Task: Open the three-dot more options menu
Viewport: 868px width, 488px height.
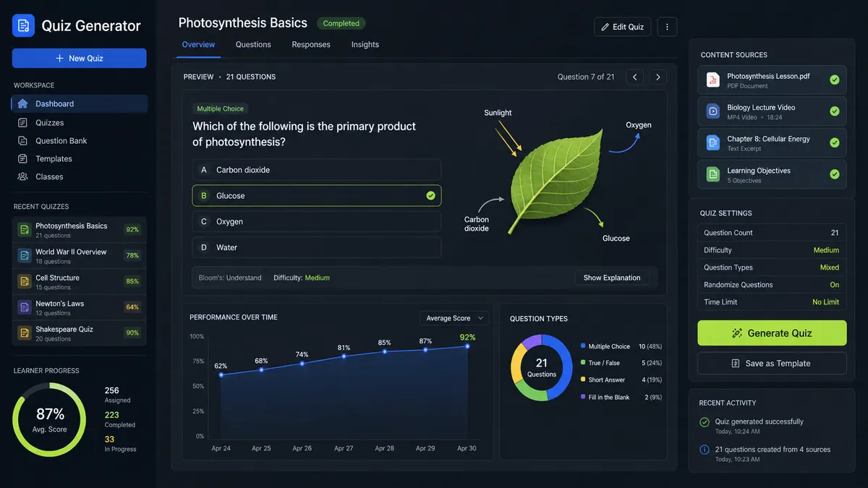Action: [667, 27]
